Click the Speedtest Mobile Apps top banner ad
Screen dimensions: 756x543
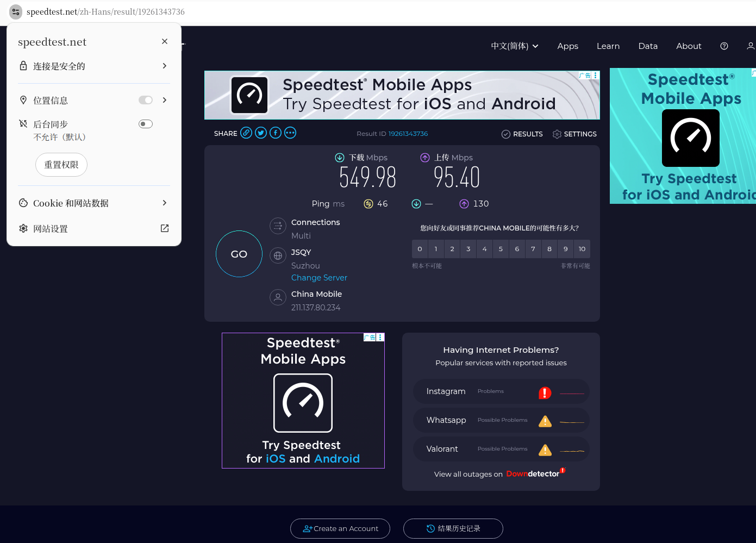(x=402, y=95)
